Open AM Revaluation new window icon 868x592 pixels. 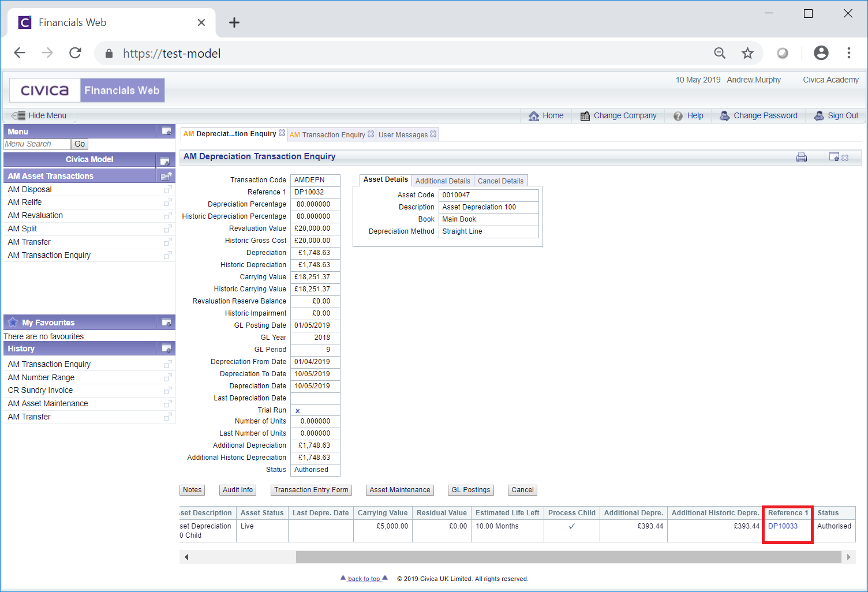pyautogui.click(x=167, y=216)
